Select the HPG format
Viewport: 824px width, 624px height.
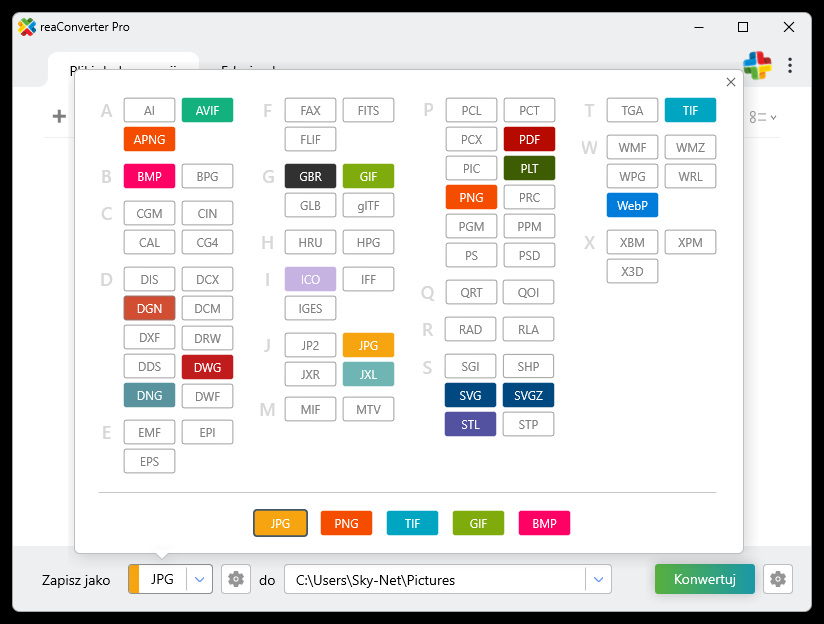pos(368,242)
